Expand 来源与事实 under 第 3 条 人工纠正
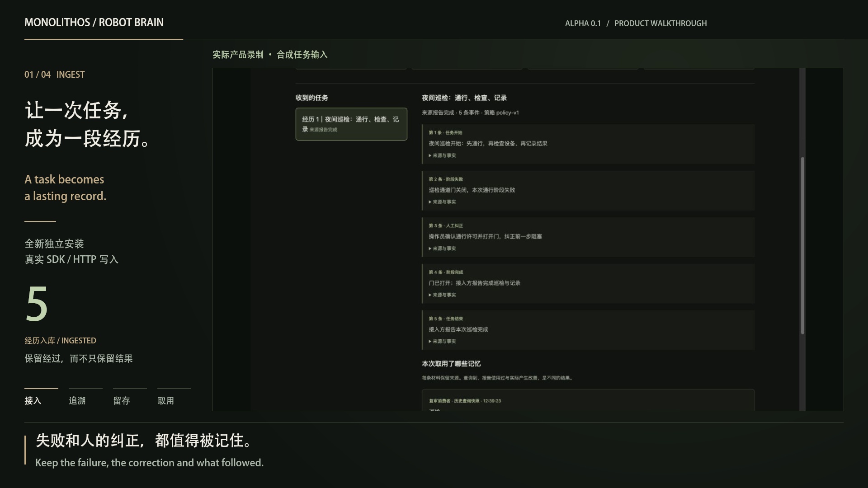Image resolution: width=868 pixels, height=488 pixels. click(x=442, y=249)
